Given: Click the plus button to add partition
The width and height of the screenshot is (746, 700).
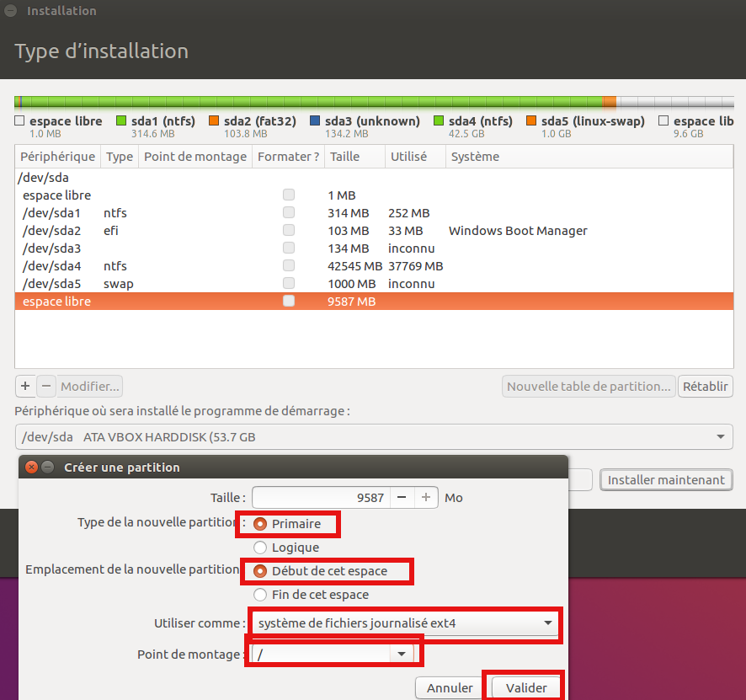Looking at the screenshot, I should [26, 386].
